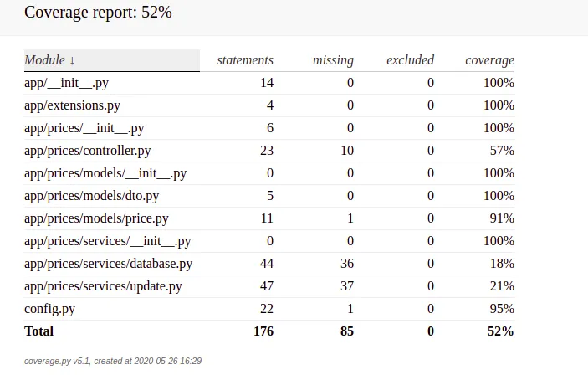Sort by statements column header

tap(245, 60)
